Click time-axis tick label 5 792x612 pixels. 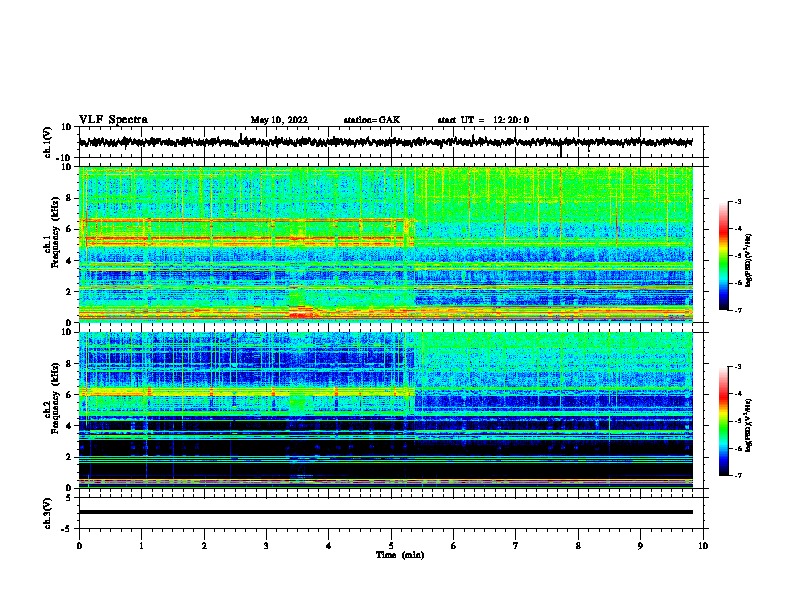click(391, 546)
